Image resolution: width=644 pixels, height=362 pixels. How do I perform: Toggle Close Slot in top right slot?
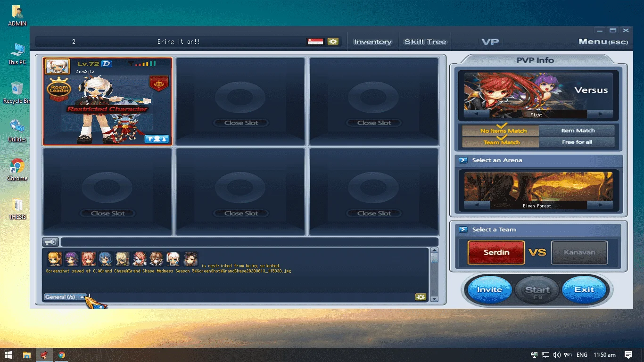pyautogui.click(x=374, y=123)
